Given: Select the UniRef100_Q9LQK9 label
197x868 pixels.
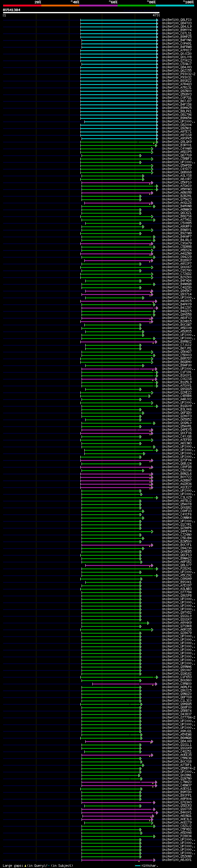Looking at the screenshot, I should 176,142.
